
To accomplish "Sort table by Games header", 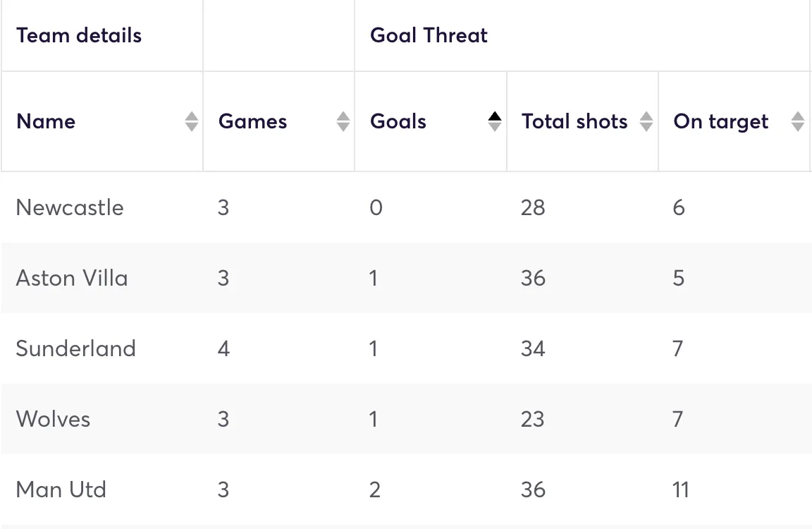I will (x=253, y=121).
